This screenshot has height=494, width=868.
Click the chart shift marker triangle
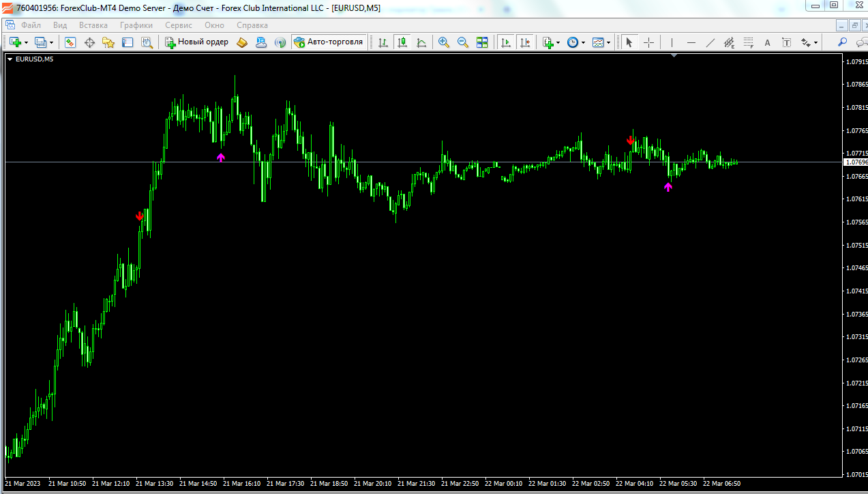[x=674, y=56]
